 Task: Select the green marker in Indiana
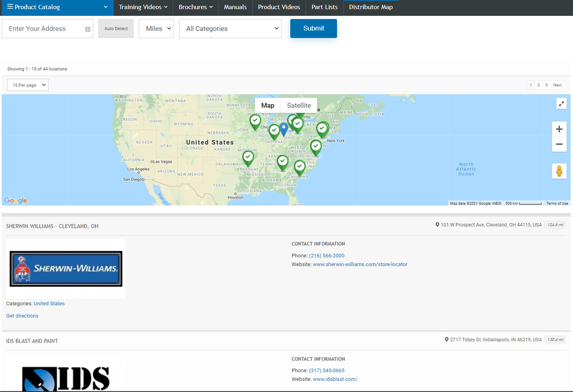pyautogui.click(x=274, y=132)
